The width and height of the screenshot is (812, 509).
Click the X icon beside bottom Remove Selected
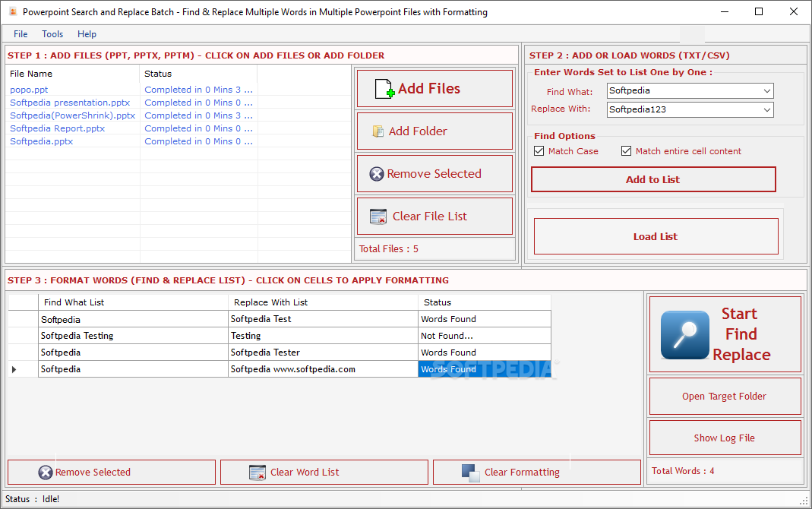(46, 473)
